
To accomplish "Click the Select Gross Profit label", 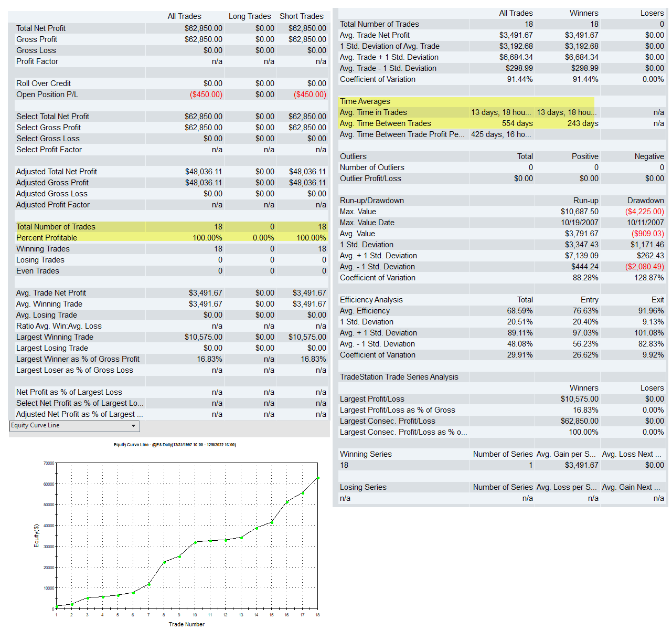I will click(49, 128).
